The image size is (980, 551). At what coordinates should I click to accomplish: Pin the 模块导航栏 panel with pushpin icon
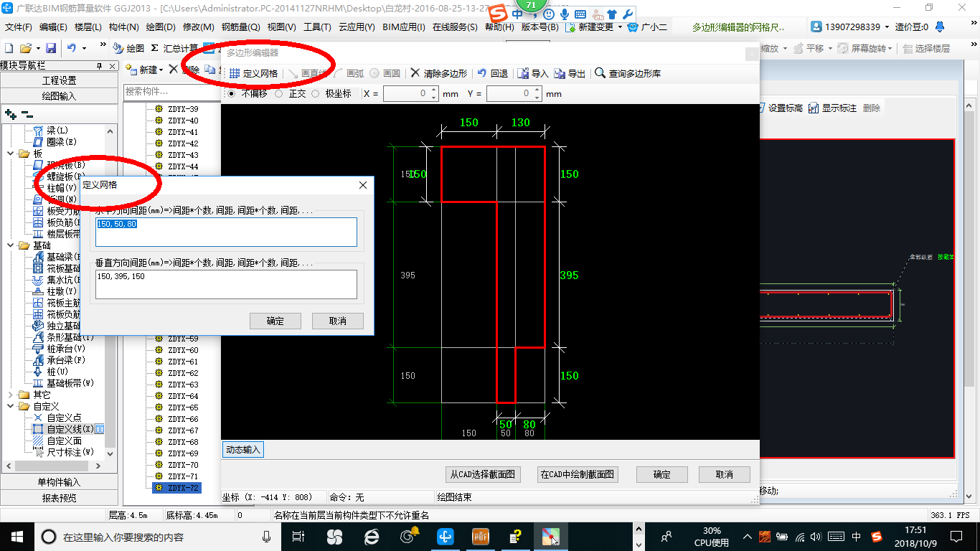click(100, 65)
